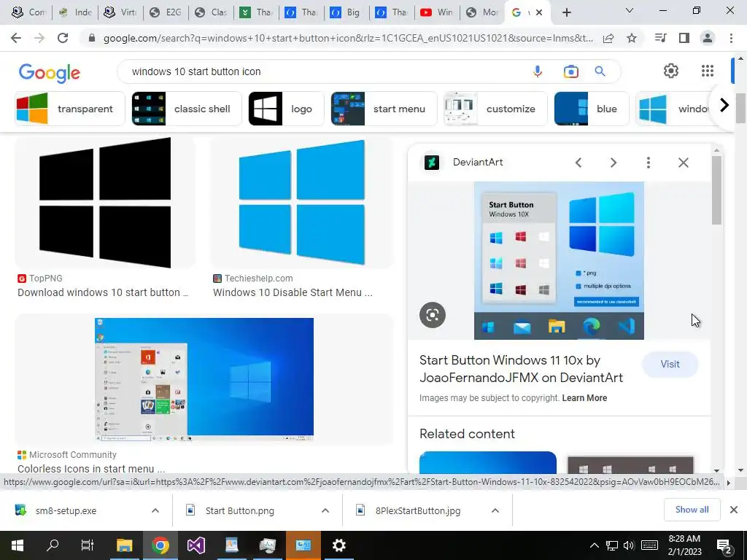Go back using the browser back arrow
This screenshot has width=747, height=560.
point(16,38)
